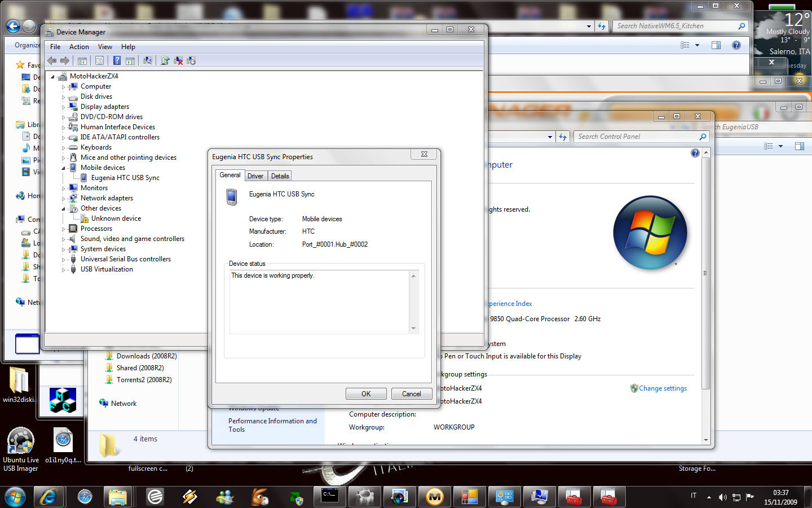Viewport: 812px width, 508px height.
Task: Click Cancel in the Properties dialog
Action: (x=411, y=394)
